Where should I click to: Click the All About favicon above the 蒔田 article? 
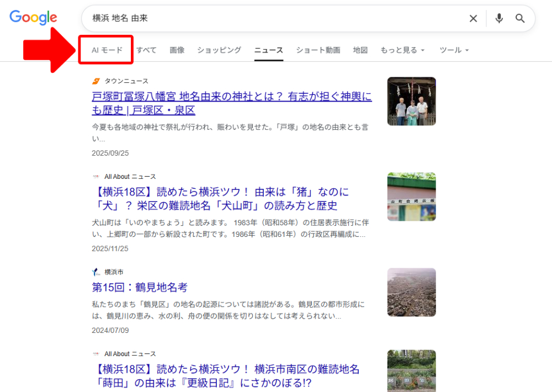pos(95,353)
